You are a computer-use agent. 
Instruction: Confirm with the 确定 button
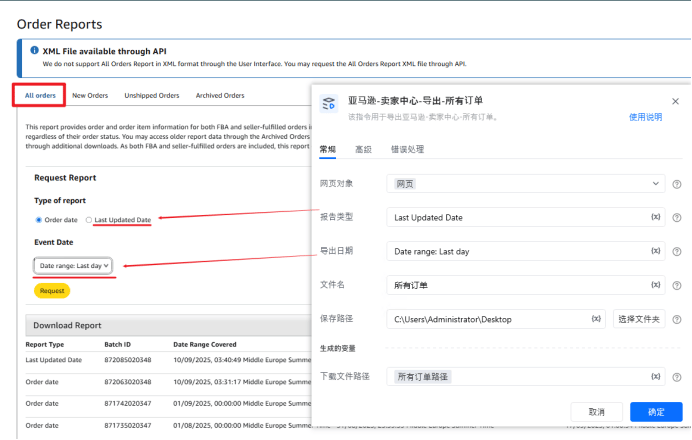(x=656, y=412)
